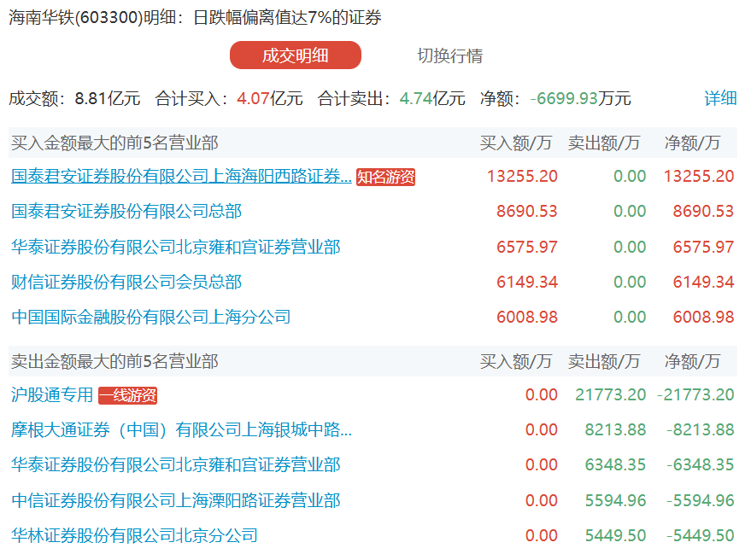This screenshot has height=560, width=751.
Task: Click buy amount 13255.20 in first row
Action: (522, 176)
